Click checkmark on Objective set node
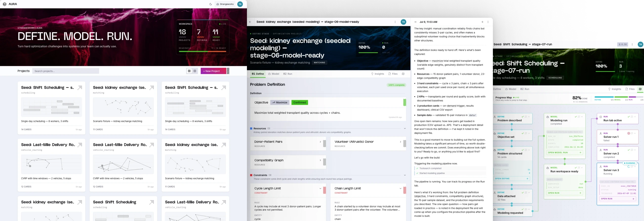Screen dimensions: 644x221 523,133
